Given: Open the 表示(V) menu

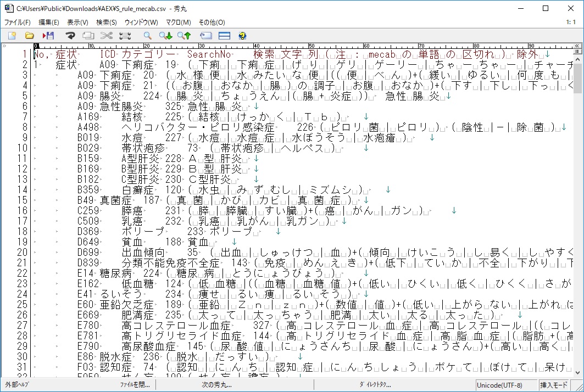Looking at the screenshot, I should pos(77,23).
